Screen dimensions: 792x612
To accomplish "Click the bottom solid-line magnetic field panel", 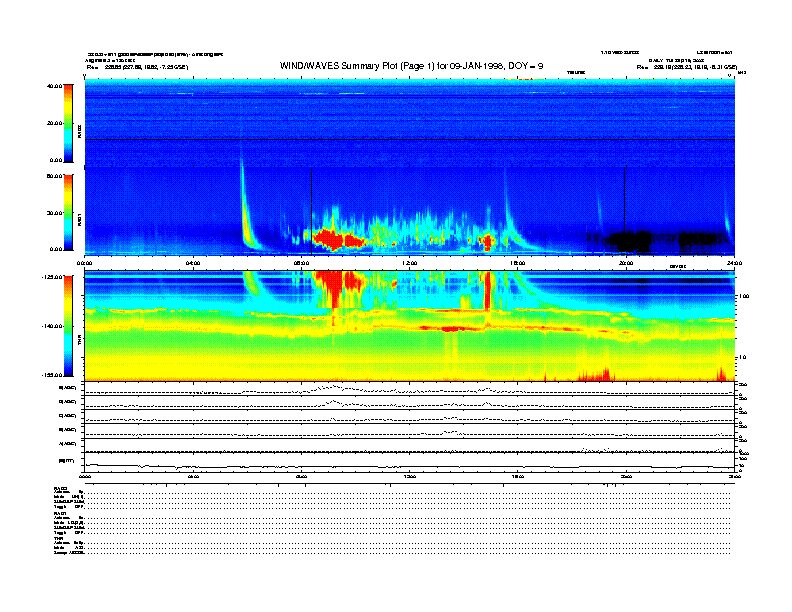I will coord(410,463).
